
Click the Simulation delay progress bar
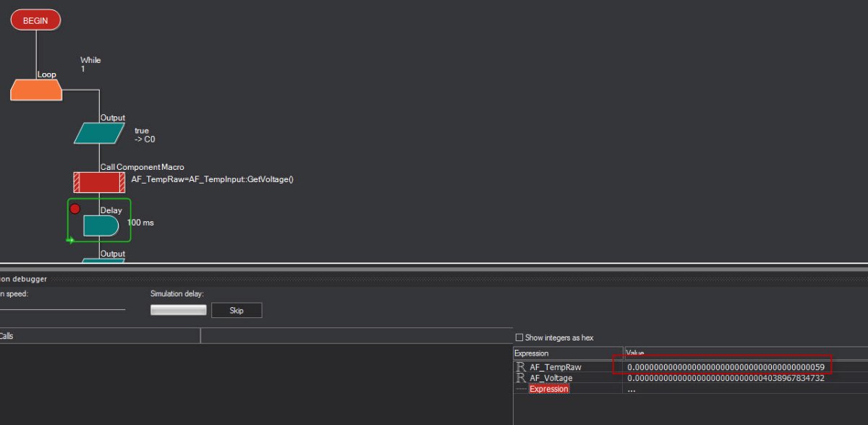(178, 310)
